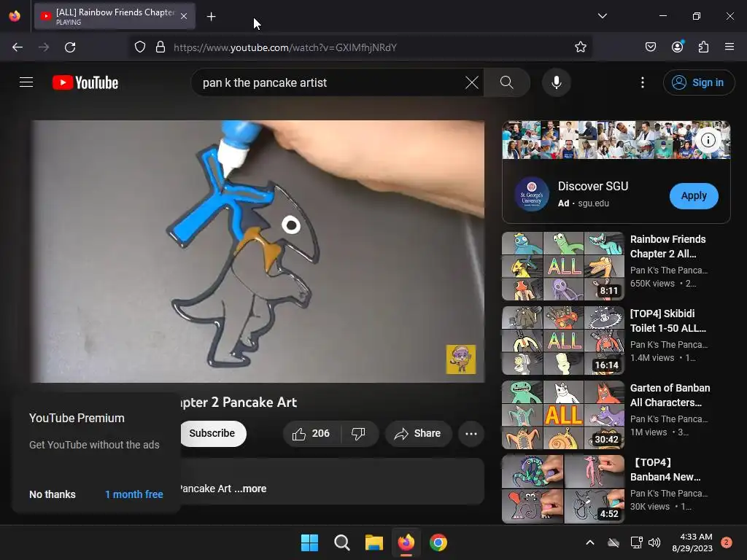
Task: Click the video player area
Action: [x=258, y=251]
